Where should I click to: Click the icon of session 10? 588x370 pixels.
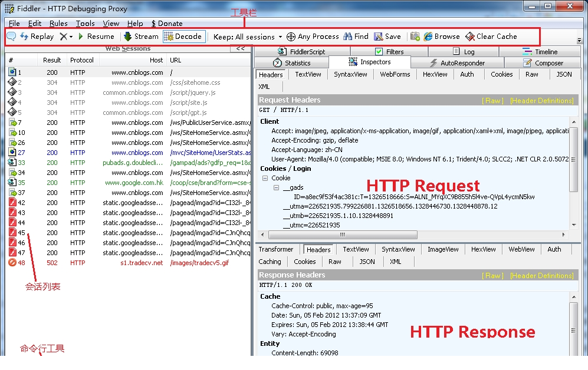[x=13, y=133]
